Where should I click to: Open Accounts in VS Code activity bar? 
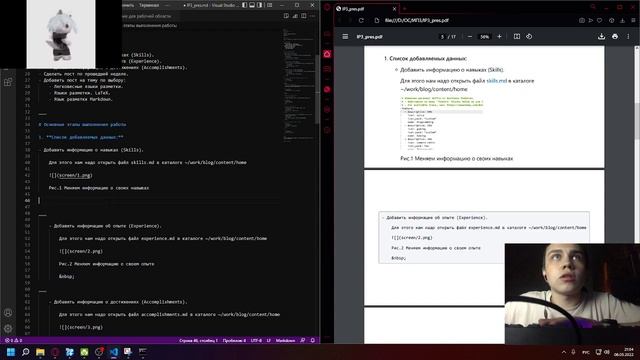coord(8,313)
